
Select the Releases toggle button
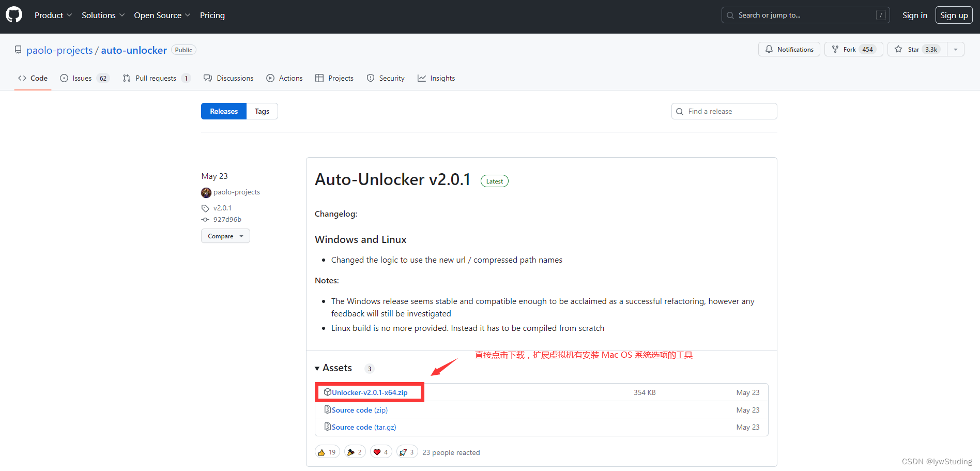tap(224, 111)
